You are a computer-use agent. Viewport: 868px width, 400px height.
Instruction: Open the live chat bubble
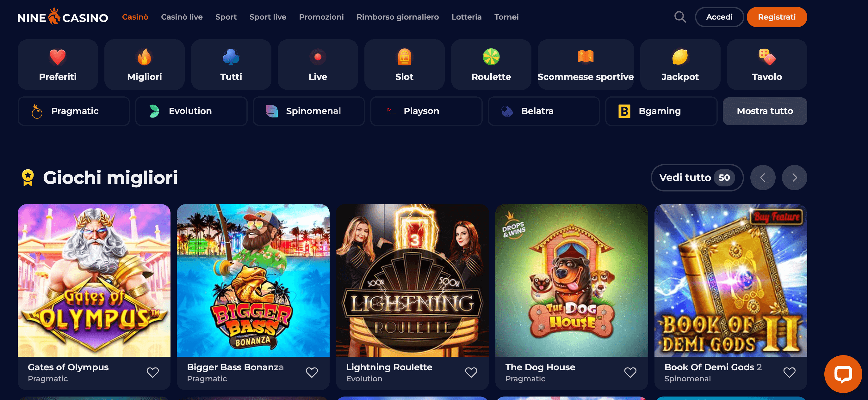click(843, 374)
